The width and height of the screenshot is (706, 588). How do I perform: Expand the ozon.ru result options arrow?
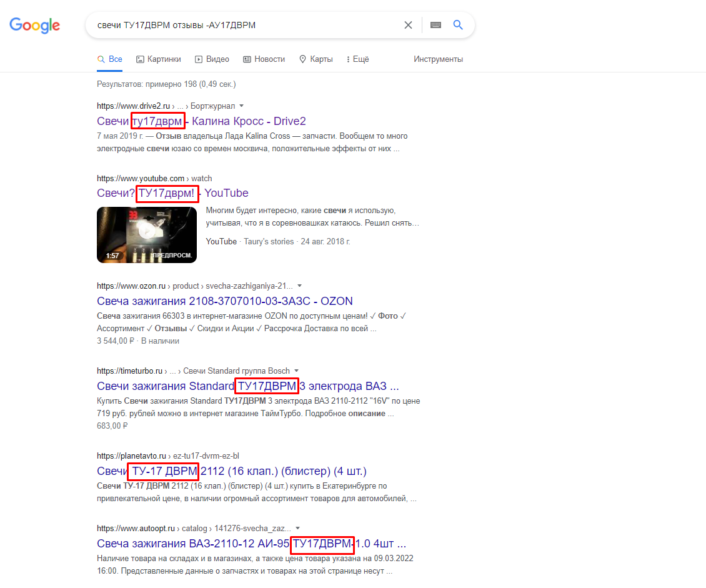pos(300,286)
